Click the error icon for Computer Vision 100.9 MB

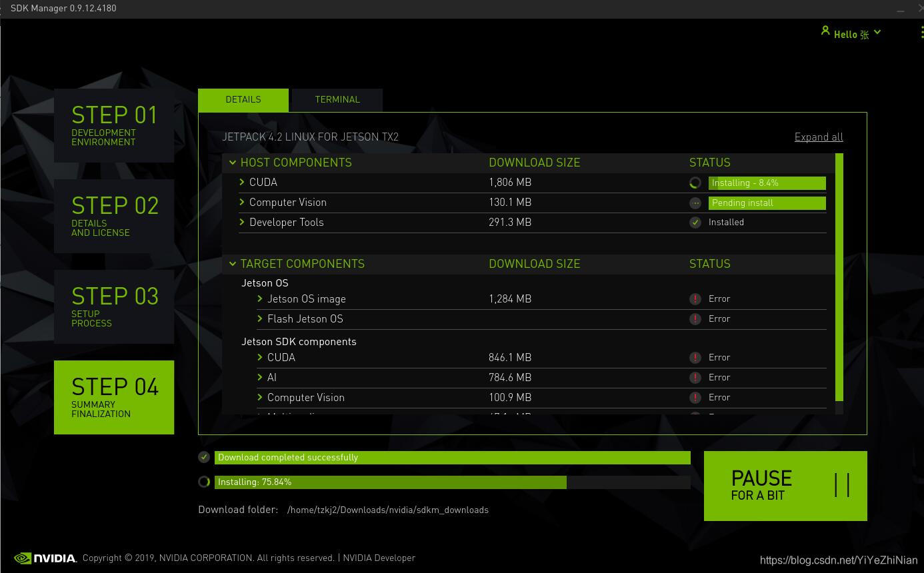pos(695,398)
